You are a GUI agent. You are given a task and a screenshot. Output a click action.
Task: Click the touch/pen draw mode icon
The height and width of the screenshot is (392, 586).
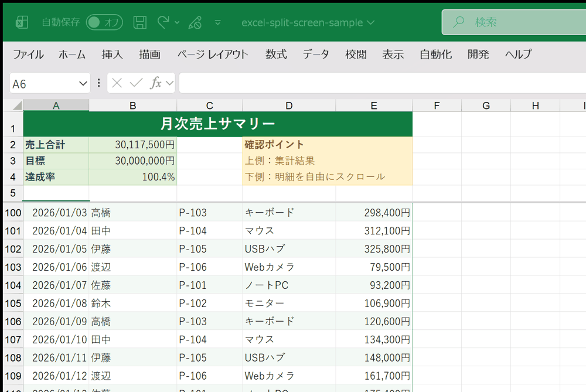pyautogui.click(x=195, y=22)
